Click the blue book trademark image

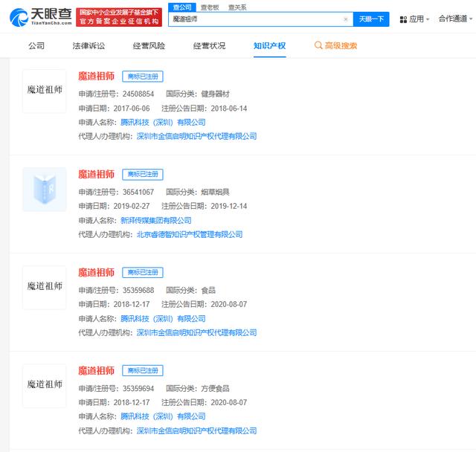coord(45,190)
